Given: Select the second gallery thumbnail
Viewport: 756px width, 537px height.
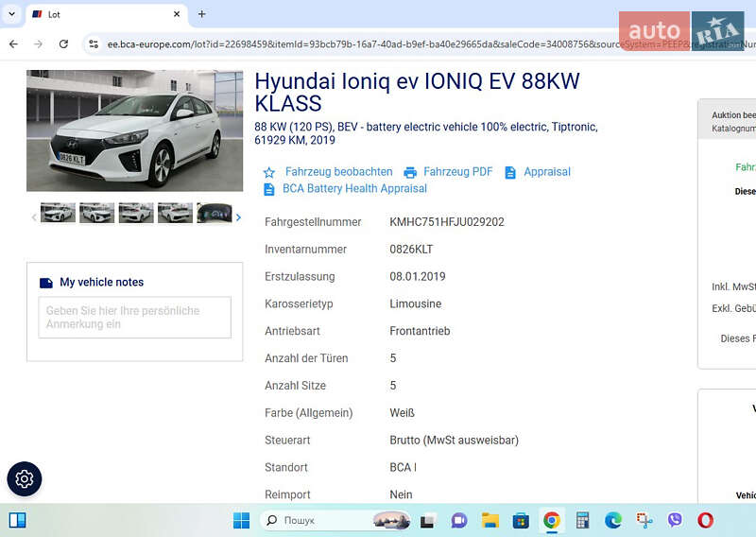Looking at the screenshot, I should pos(97,213).
